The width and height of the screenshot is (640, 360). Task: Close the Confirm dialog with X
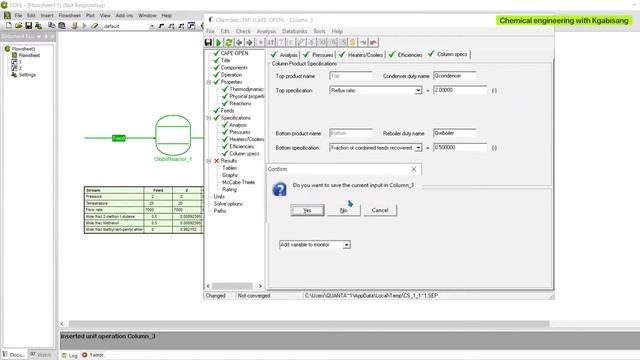point(414,169)
